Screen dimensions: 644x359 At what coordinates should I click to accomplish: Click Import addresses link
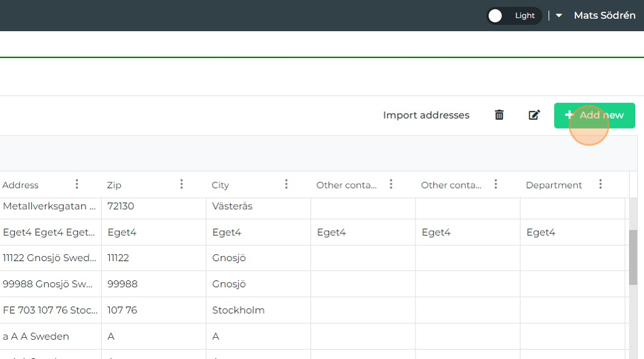click(426, 115)
